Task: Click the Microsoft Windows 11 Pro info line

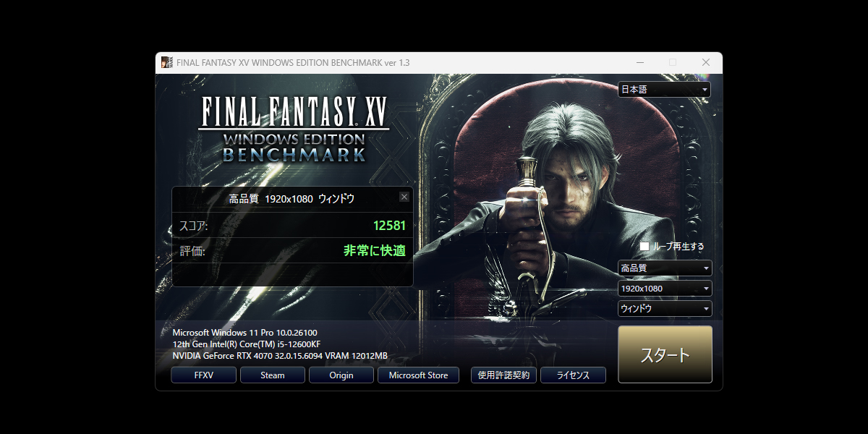Action: pyautogui.click(x=244, y=333)
